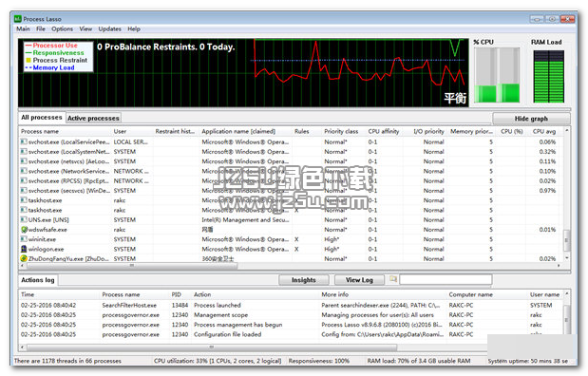
Task: Click the icon of winlogon.exe process
Action: [x=24, y=249]
